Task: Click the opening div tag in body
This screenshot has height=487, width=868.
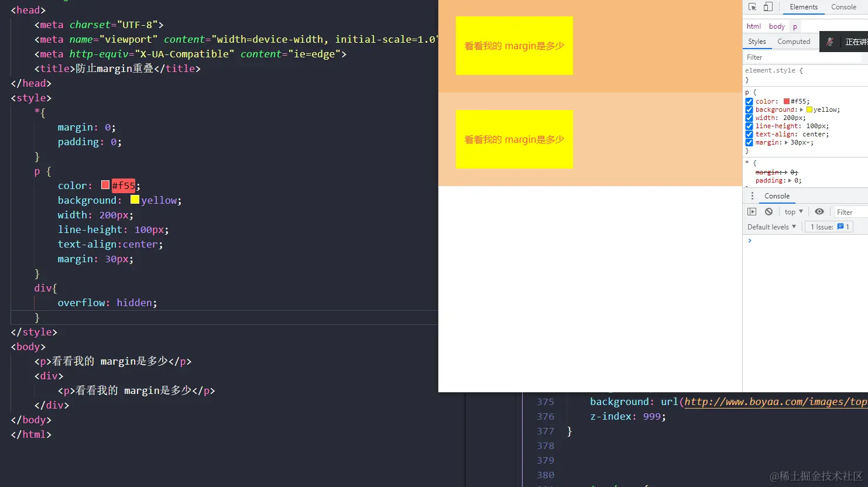Action: point(49,376)
